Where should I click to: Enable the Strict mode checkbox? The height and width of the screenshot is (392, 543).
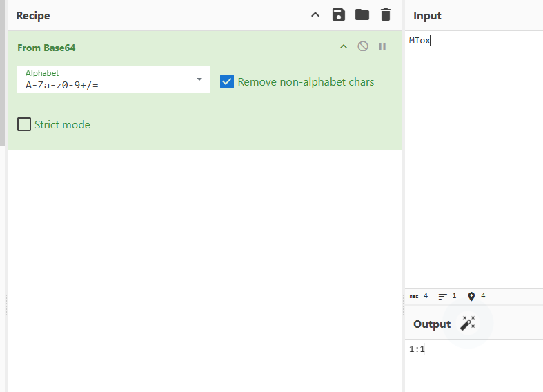coord(24,124)
